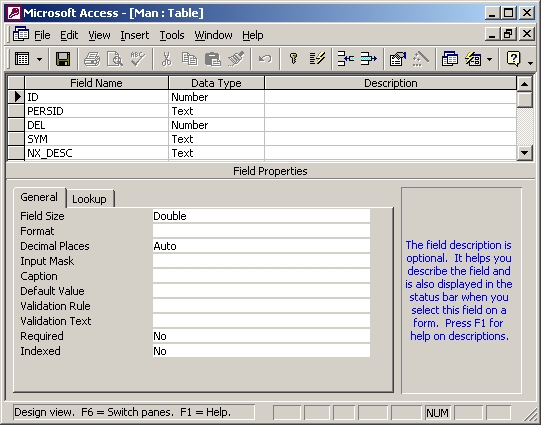This screenshot has width=541, height=425.
Task: Select the General tab
Action: 39,197
